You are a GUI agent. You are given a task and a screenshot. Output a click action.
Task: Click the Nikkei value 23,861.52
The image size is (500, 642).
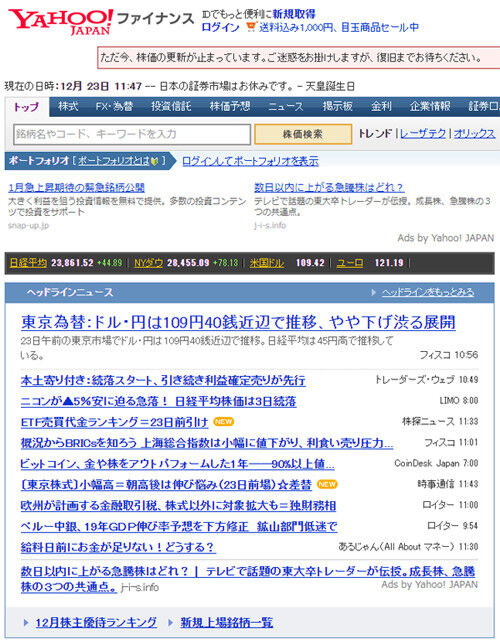(x=72, y=263)
